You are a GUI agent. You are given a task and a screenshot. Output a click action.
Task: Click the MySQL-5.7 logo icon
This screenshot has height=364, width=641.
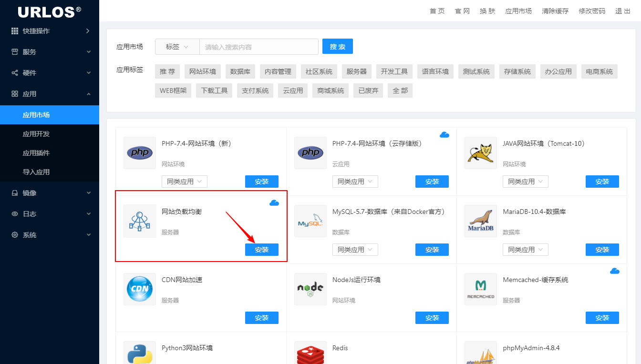click(310, 221)
